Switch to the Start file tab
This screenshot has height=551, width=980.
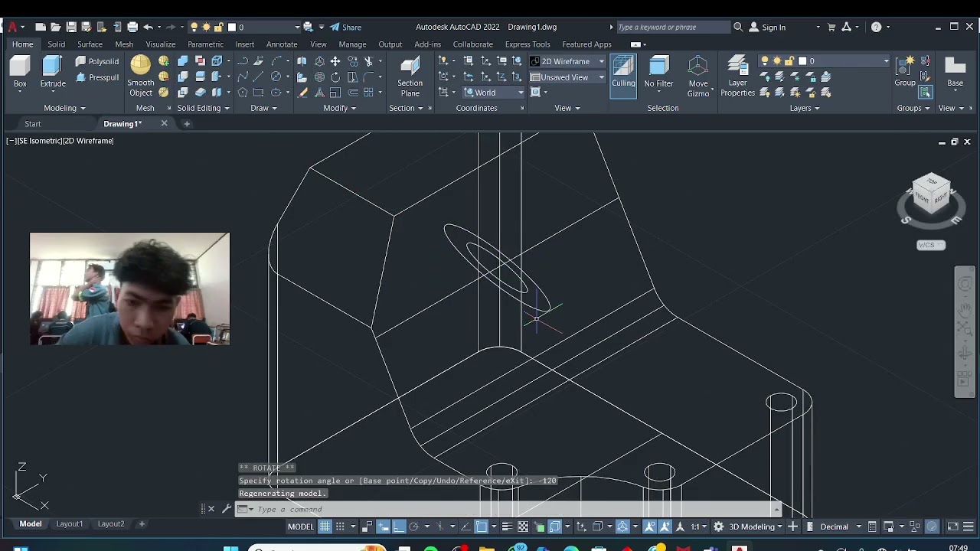tap(33, 124)
